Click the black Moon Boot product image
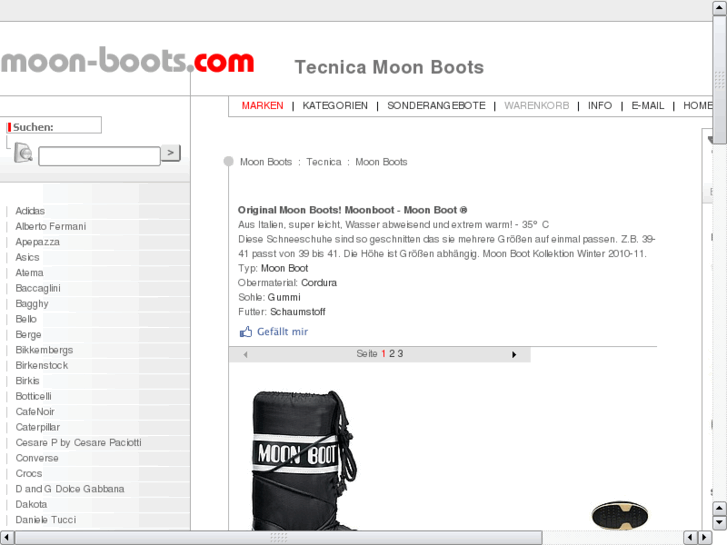The image size is (727, 545). [x=304, y=460]
